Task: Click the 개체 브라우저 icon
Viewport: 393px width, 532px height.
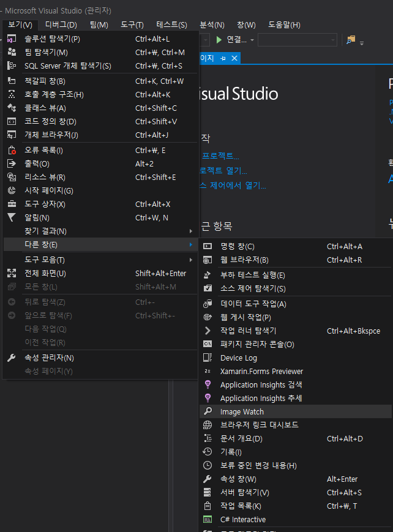Action: (x=12, y=135)
